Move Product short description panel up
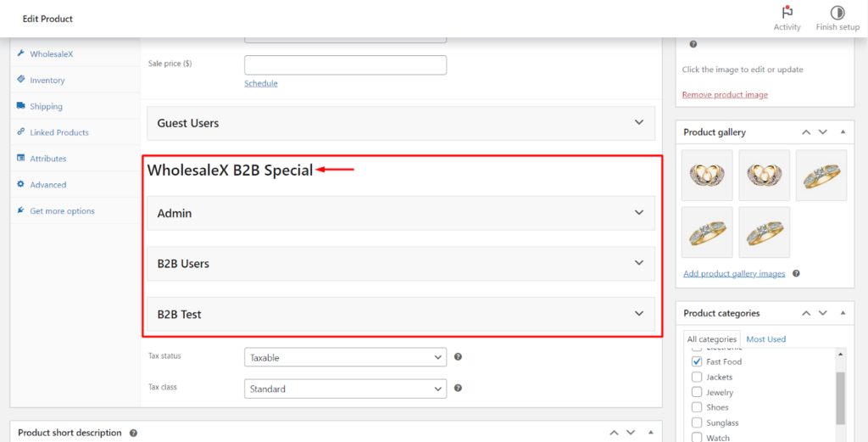Image resolution: width=868 pixels, height=442 pixels. (614, 433)
